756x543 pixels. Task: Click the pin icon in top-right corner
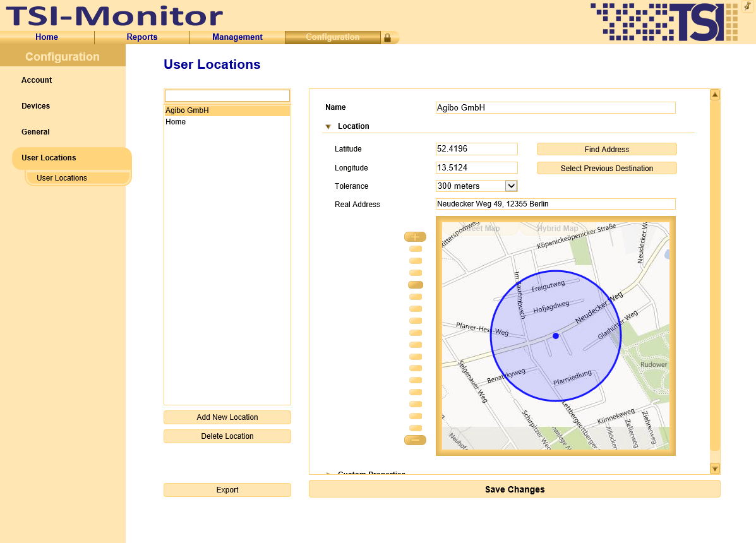point(748,6)
